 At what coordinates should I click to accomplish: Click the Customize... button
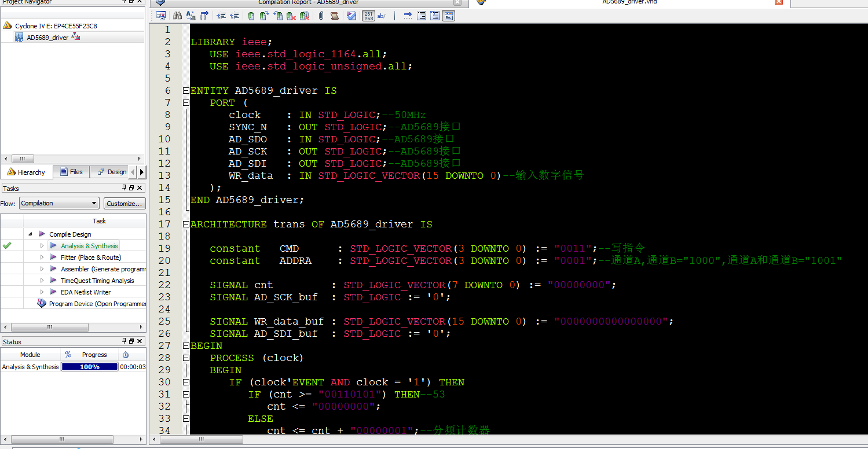point(124,203)
